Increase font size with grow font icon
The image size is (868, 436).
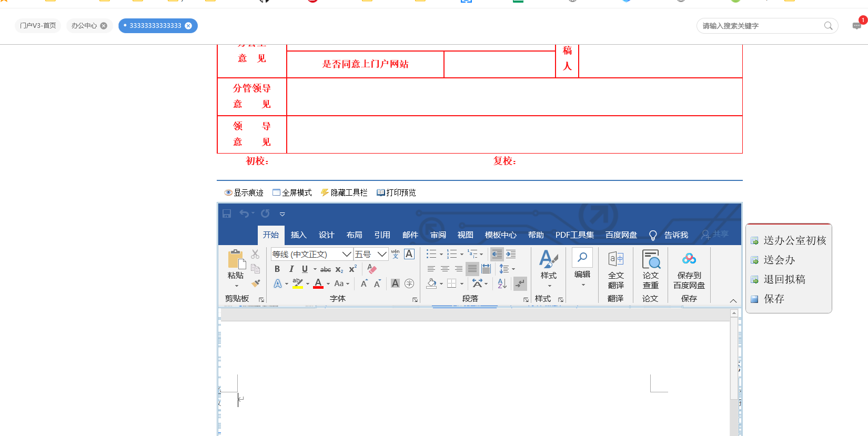(x=364, y=283)
